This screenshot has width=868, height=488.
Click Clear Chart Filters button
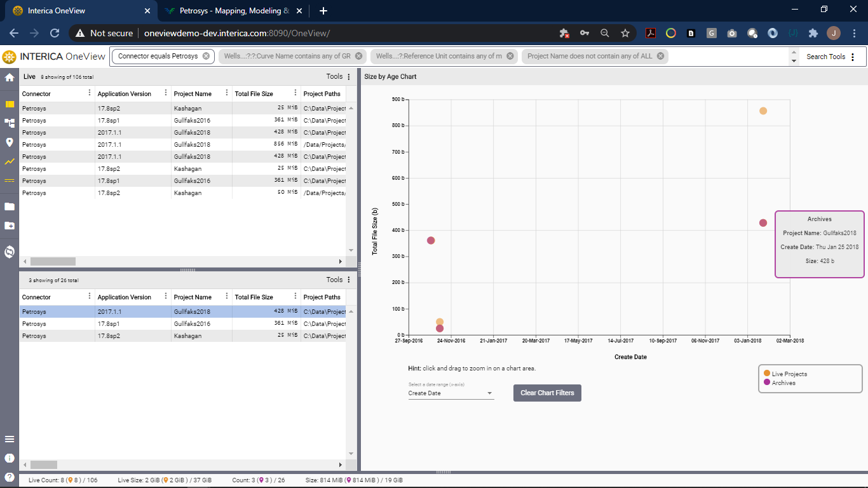pyautogui.click(x=547, y=393)
